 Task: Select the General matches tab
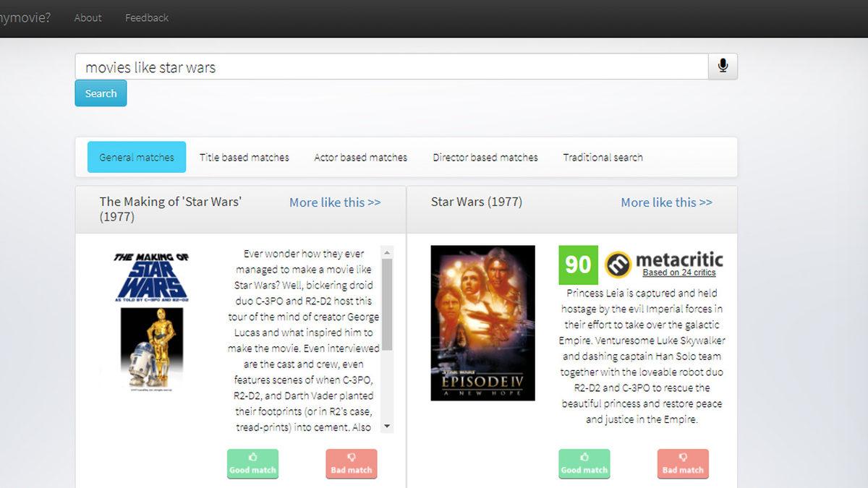point(137,157)
